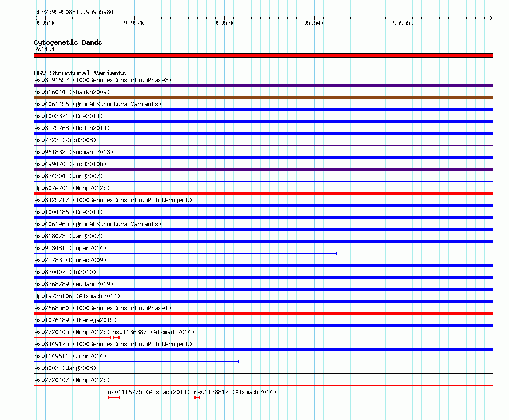Click the small red glyph under nsv1136387
This screenshot has width=509, height=420.
pyautogui.click(x=116, y=338)
